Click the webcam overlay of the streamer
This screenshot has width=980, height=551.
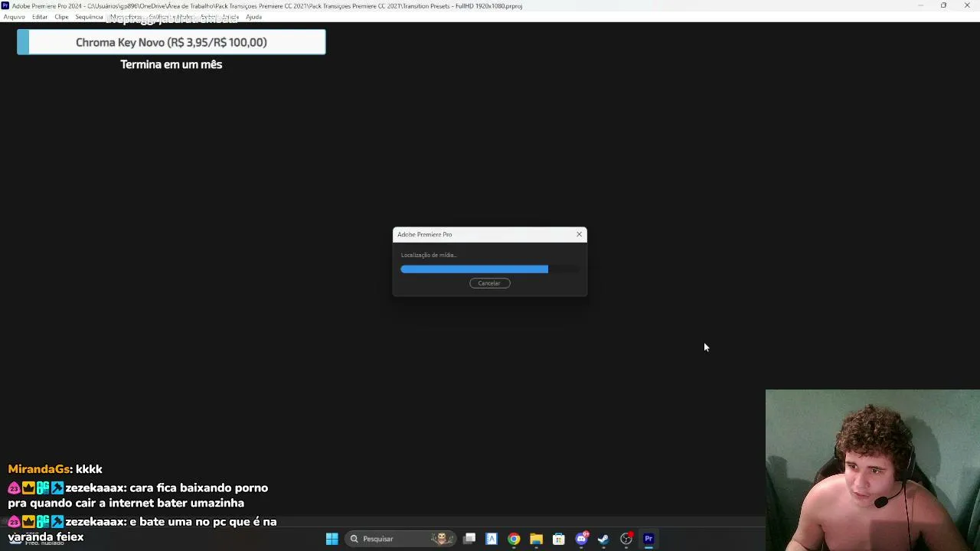pyautogui.click(x=873, y=471)
